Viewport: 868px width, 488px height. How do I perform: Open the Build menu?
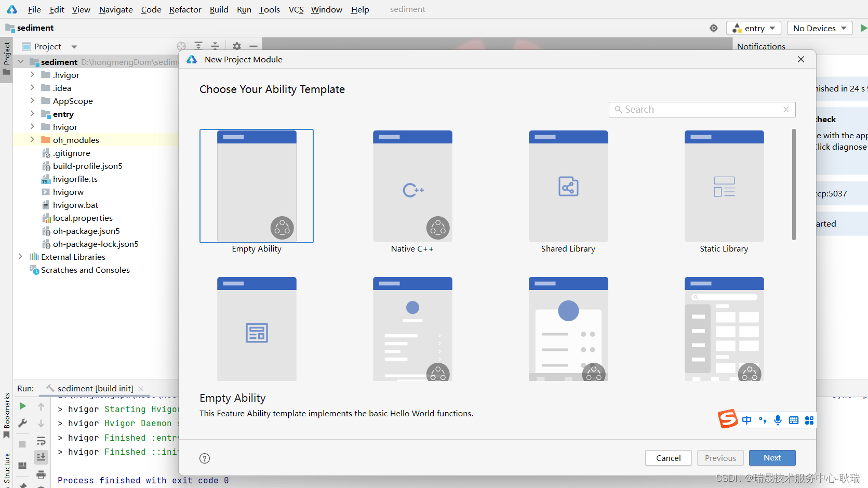219,9
